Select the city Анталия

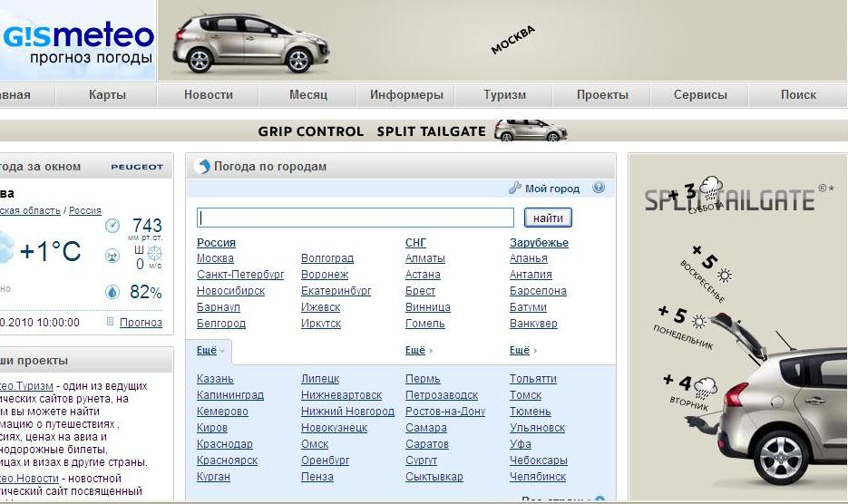point(531,275)
